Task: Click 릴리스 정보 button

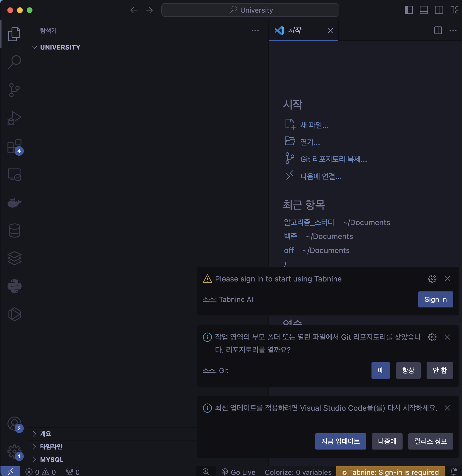Action: 431,441
